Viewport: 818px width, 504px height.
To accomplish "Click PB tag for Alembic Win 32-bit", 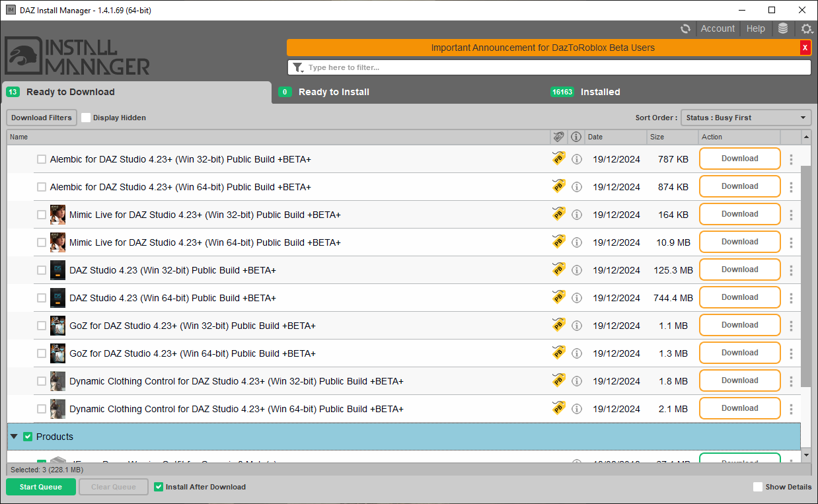I will point(559,159).
